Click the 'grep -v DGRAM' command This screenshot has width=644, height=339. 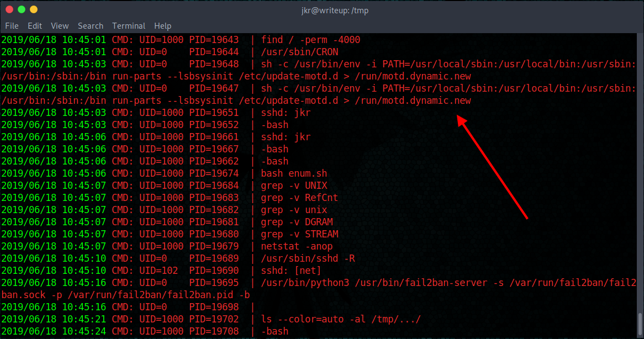point(297,222)
